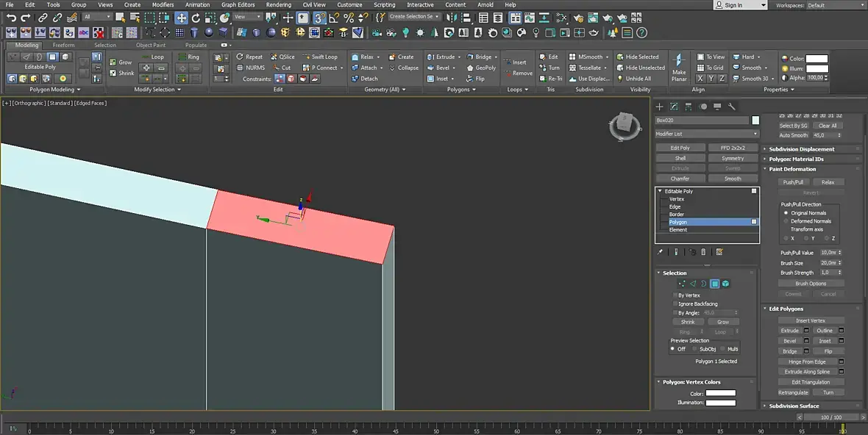Open the Graph Editors menu
Image resolution: width=868 pixels, height=435 pixels.
coord(238,4)
